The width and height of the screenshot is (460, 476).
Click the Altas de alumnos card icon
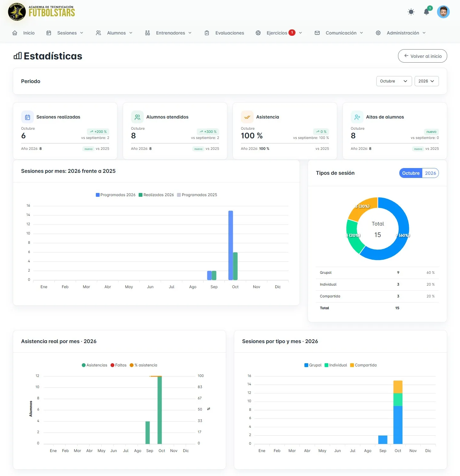point(357,117)
